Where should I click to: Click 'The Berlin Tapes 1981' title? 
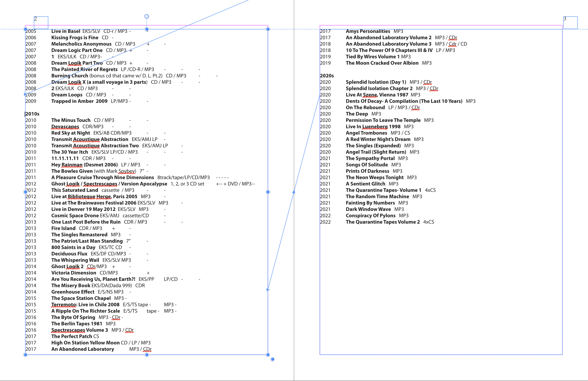pos(77,324)
